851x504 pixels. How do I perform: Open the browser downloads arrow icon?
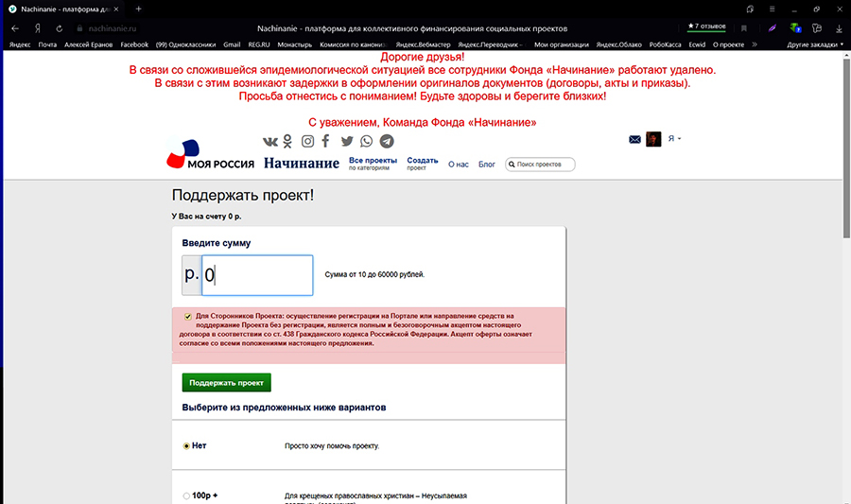click(839, 28)
